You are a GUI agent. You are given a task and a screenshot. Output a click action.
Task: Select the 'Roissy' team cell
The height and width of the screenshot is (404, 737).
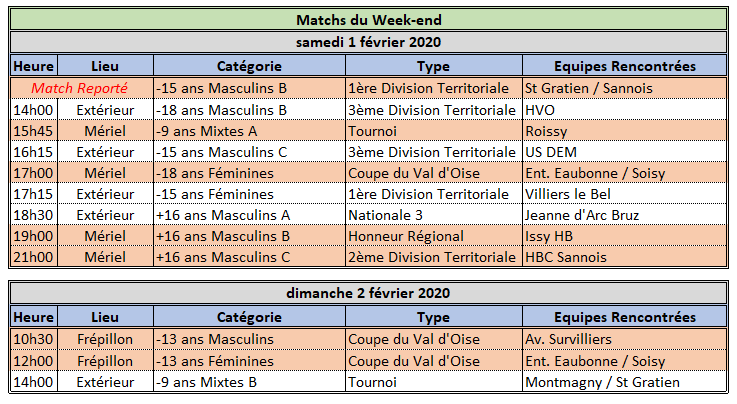coord(625,131)
